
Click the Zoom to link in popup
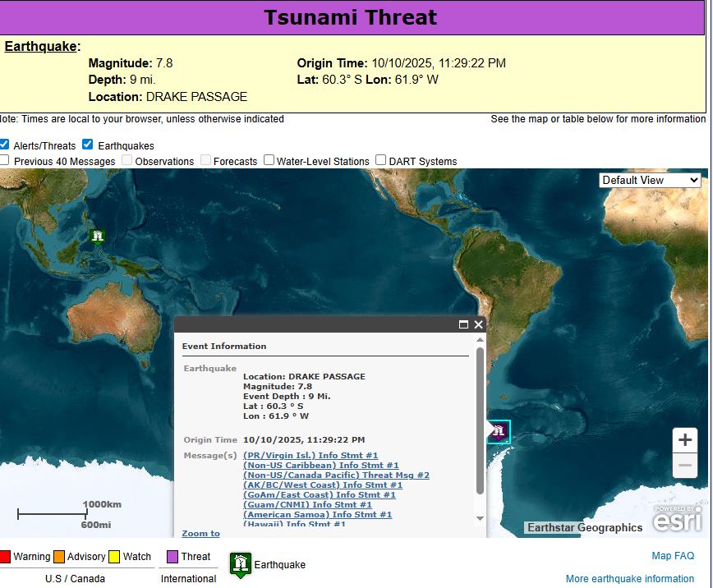[200, 534]
